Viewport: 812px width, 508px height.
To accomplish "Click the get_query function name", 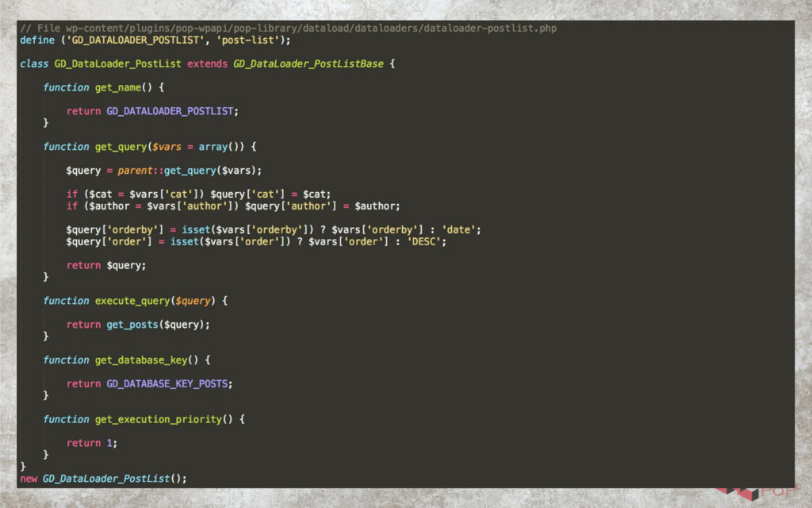I will 121,147.
